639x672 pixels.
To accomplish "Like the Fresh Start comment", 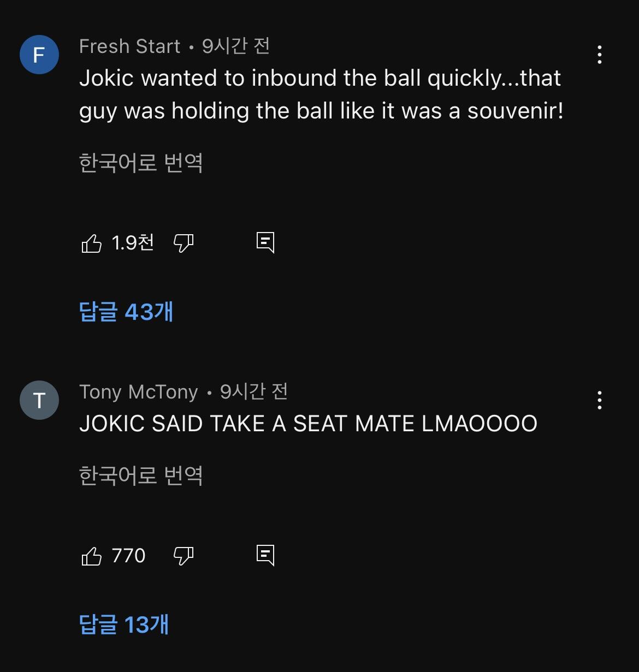I will coord(92,243).
